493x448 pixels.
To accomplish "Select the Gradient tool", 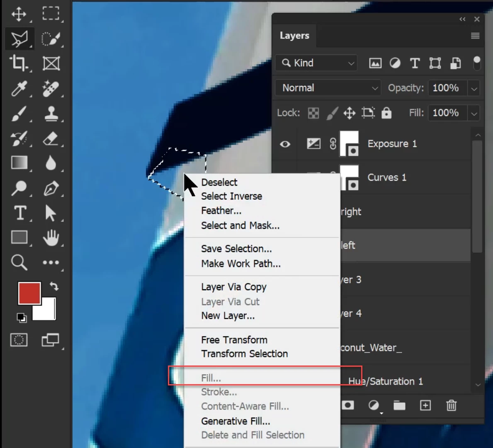I will pos(19,163).
